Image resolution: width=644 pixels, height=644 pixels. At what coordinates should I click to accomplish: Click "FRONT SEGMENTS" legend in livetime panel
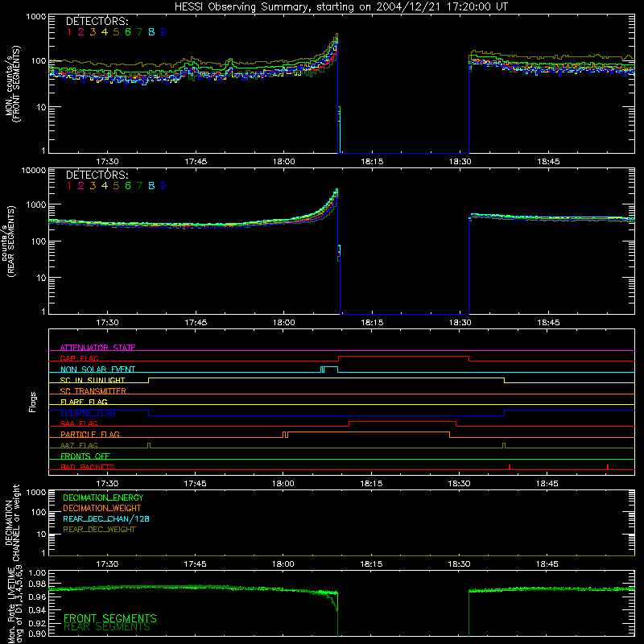110,618
